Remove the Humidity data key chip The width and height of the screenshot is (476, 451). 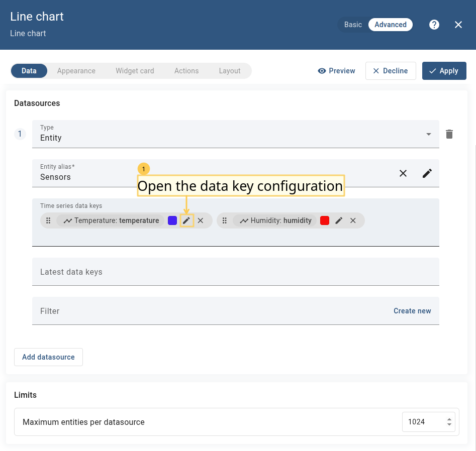353,220
